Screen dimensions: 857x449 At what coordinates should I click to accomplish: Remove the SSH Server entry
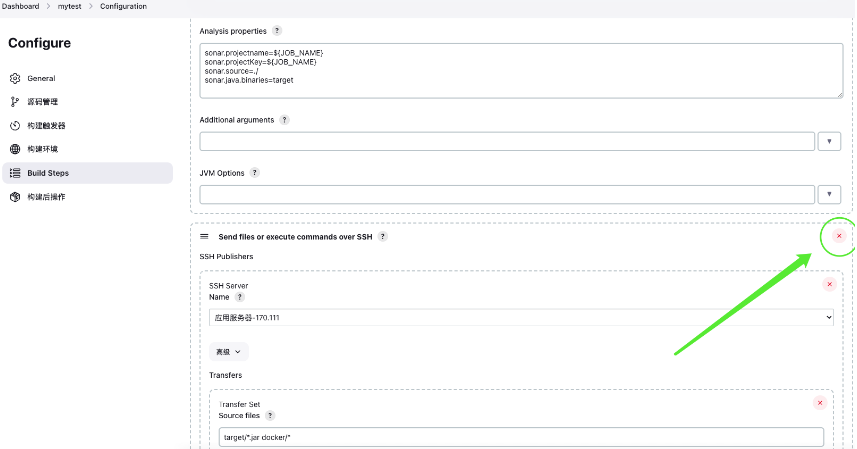[829, 284]
